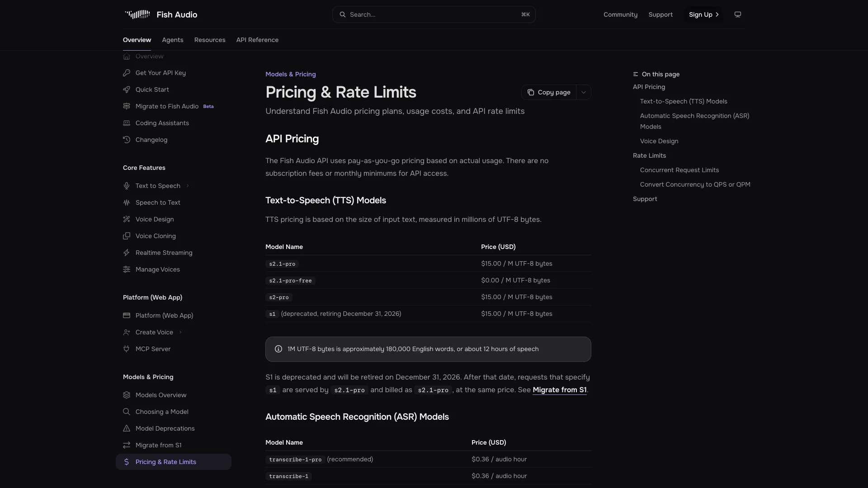Click the wand icon beside Voice Design
The image size is (868, 488).
tap(127, 219)
